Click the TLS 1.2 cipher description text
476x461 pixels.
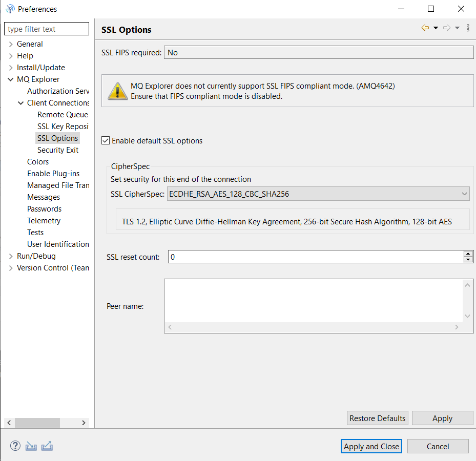coord(287,222)
